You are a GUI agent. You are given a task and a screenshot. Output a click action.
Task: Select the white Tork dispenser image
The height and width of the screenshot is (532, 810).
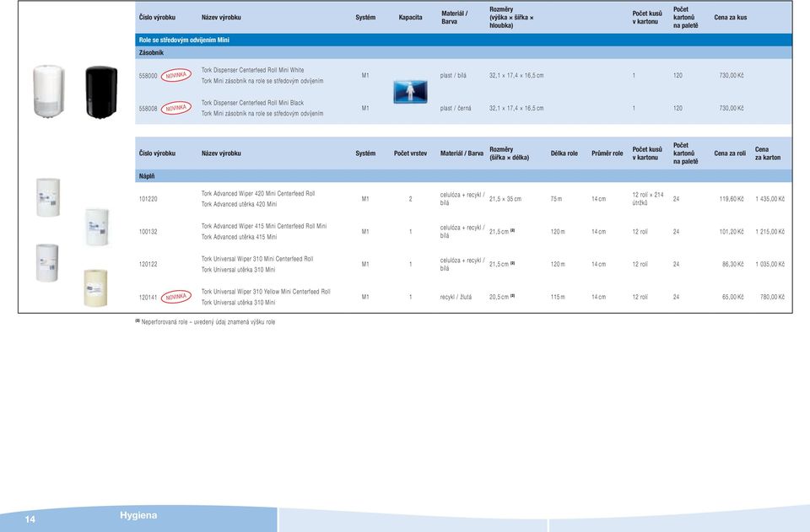click(49, 91)
